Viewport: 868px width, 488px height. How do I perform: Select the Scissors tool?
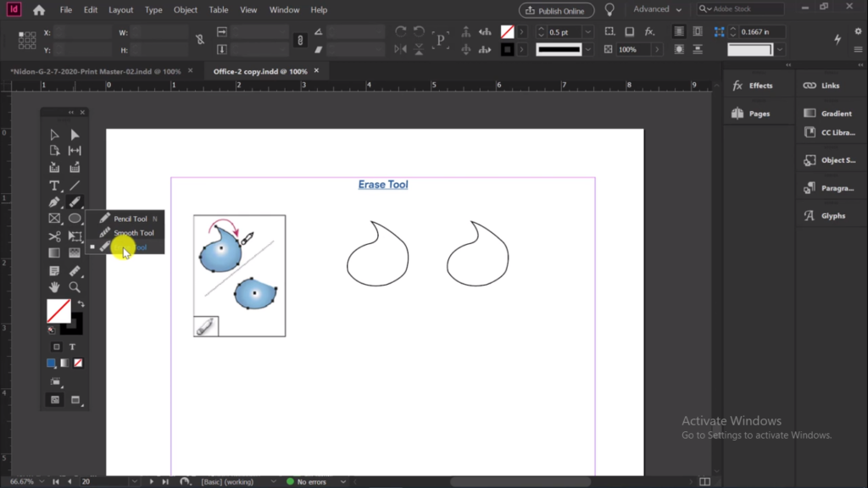click(x=54, y=236)
